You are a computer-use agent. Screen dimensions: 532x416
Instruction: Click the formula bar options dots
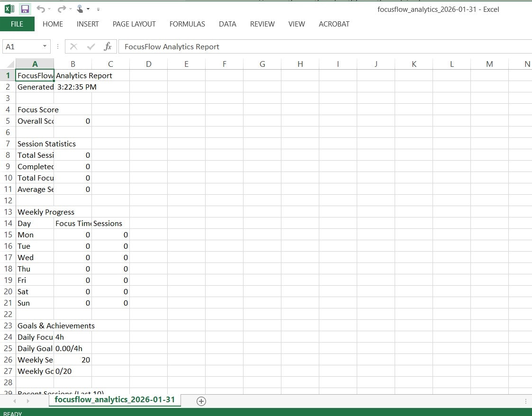coord(58,46)
